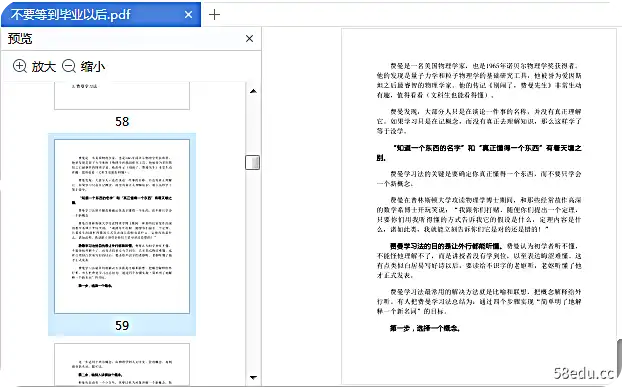Click the 缩小 zoom-out magnifier icon
This screenshot has width=622, height=387.
coord(69,66)
